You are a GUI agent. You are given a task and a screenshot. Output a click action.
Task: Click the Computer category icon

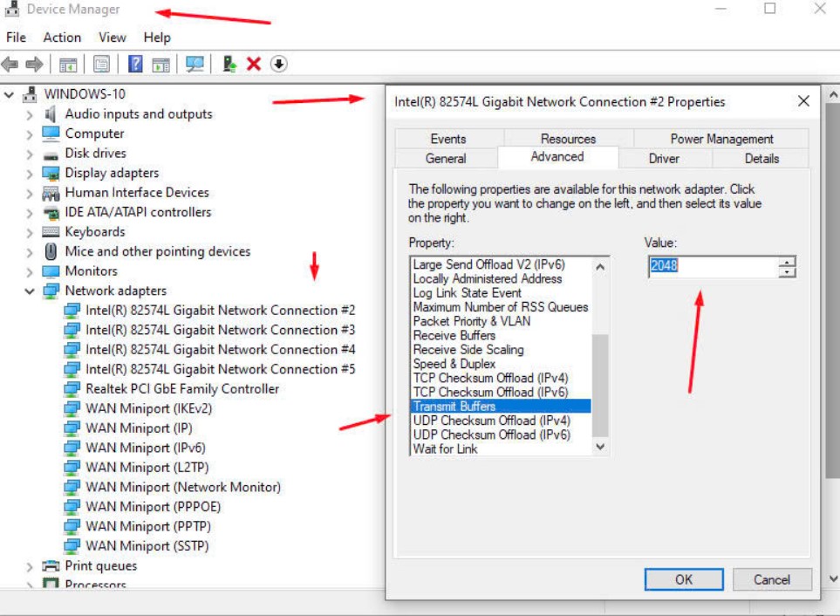pos(51,133)
